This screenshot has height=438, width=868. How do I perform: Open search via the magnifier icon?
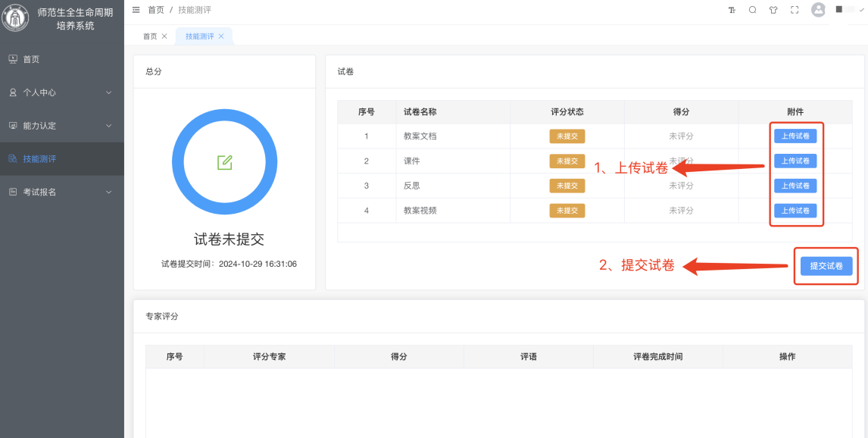point(752,10)
